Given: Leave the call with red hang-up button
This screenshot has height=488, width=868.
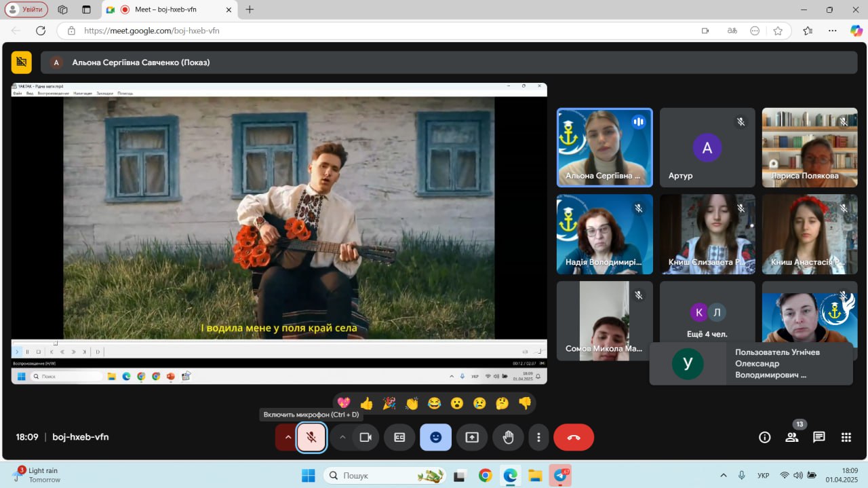Looking at the screenshot, I should click(574, 437).
